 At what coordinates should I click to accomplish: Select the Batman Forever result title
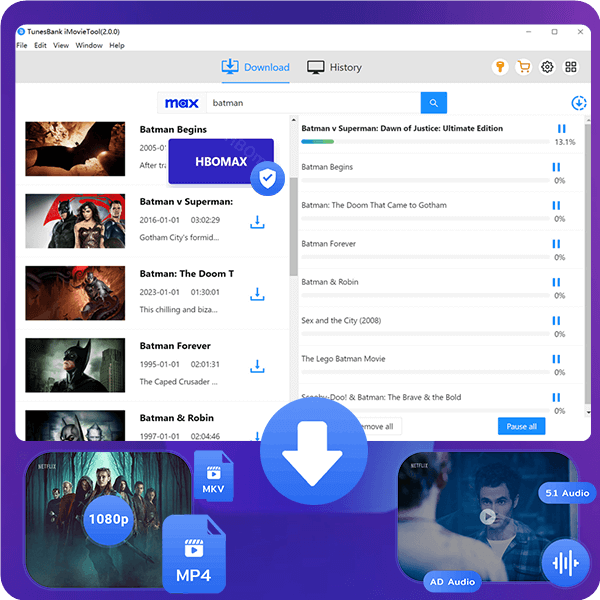[x=175, y=346]
